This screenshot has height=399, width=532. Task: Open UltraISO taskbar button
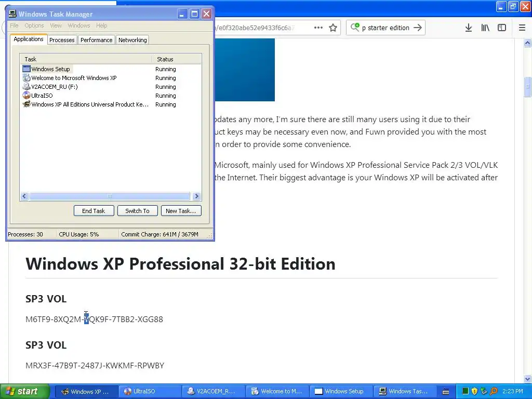[x=150, y=392]
